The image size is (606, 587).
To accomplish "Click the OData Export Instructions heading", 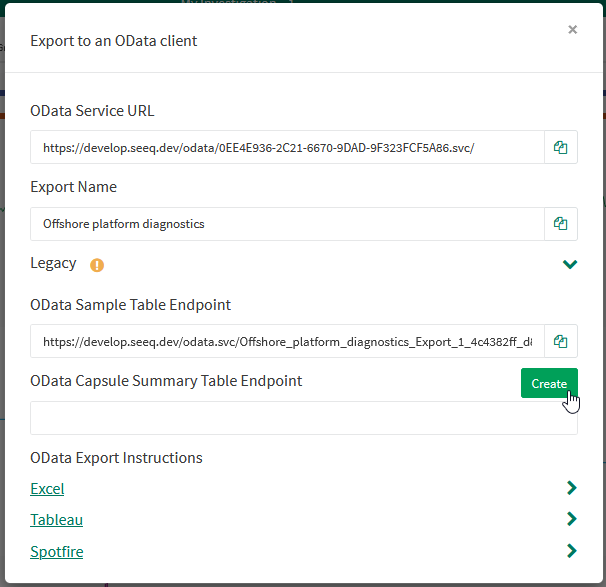I will [x=116, y=458].
